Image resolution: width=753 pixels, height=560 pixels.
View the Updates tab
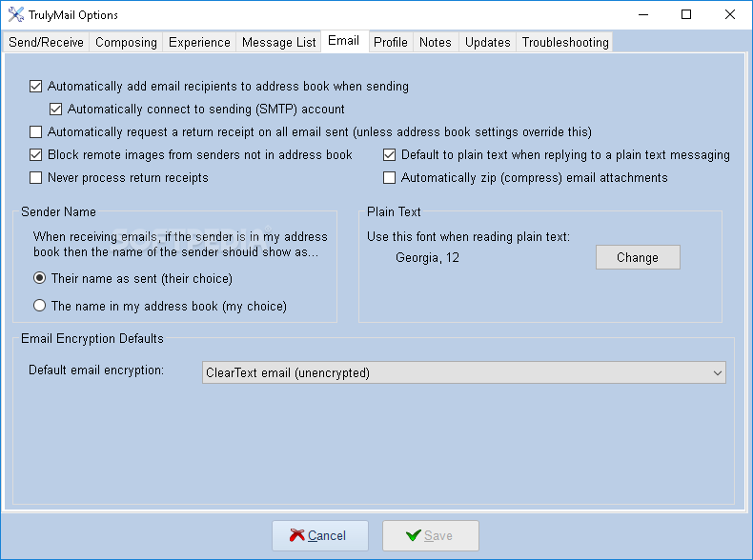[x=487, y=42]
